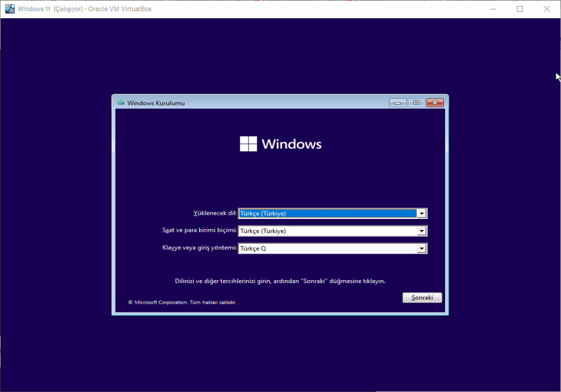This screenshot has width=561, height=392.
Task: Click the maximize icon on Windows Kurulumu dialog
Action: click(x=416, y=102)
